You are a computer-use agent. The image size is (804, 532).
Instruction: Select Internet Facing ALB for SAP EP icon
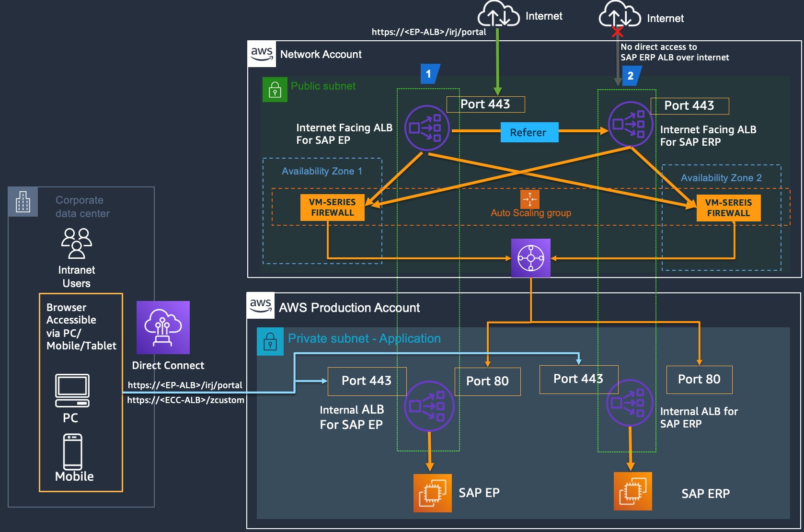427,128
